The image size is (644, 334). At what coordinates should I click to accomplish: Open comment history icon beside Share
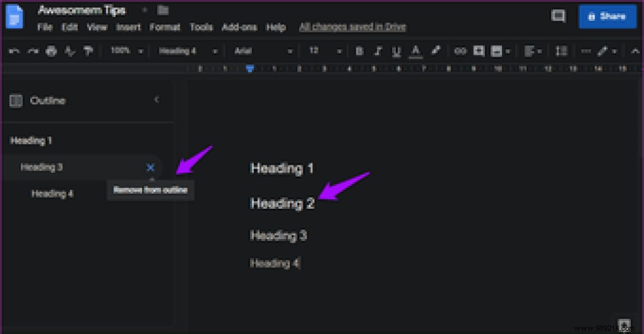[x=558, y=16]
